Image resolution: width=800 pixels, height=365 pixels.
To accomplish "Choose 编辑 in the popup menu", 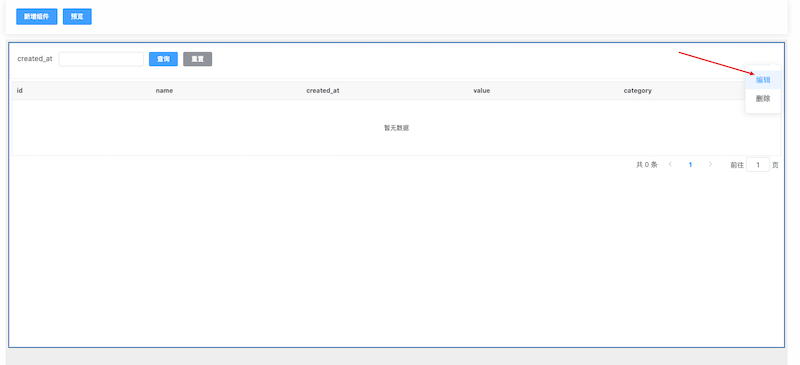I will pyautogui.click(x=763, y=80).
